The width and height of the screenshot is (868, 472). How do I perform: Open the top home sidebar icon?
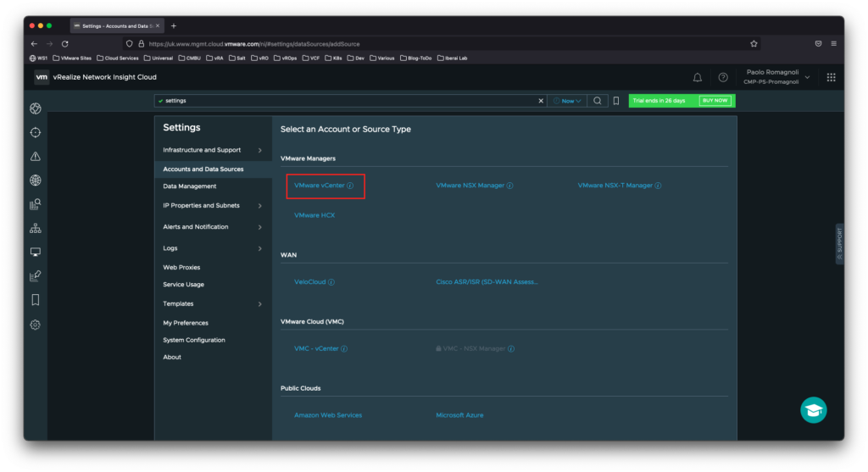(x=36, y=108)
